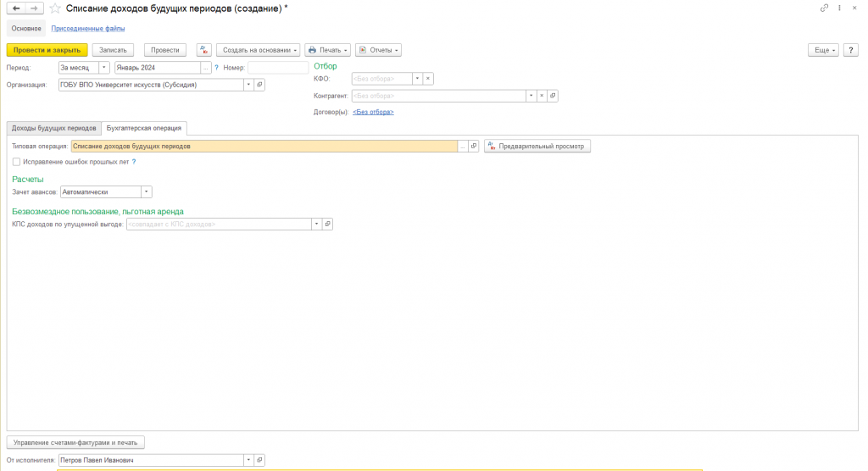Expand the КФО filter dropdown
868x471 pixels.
417,79
